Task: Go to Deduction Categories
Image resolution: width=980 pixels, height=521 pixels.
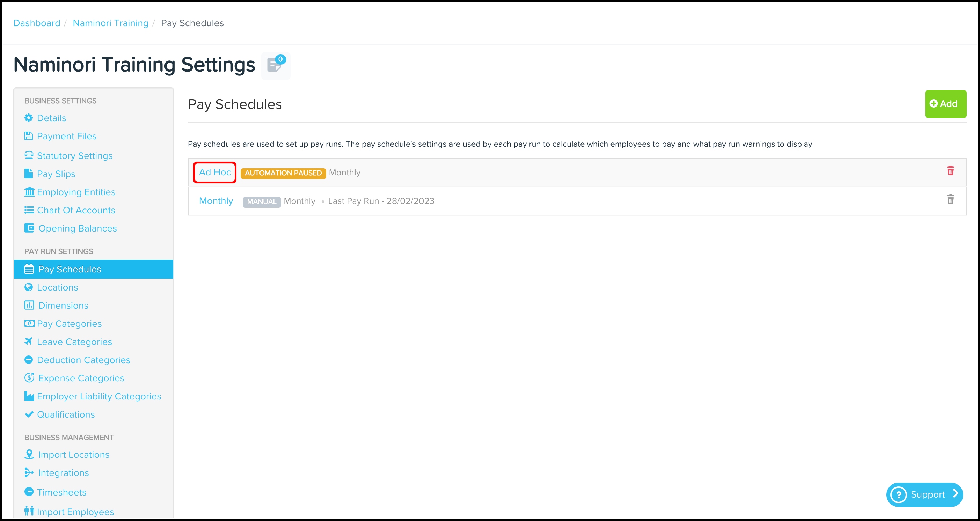Action: pyautogui.click(x=83, y=360)
